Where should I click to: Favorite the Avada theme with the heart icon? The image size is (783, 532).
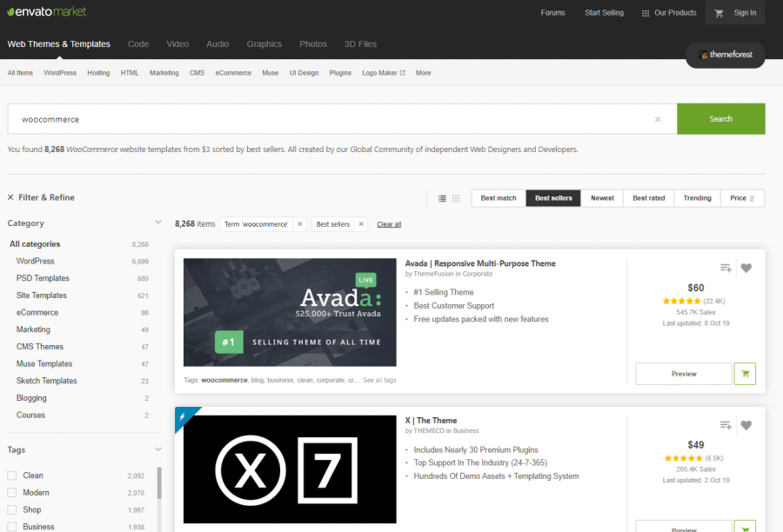(x=746, y=268)
